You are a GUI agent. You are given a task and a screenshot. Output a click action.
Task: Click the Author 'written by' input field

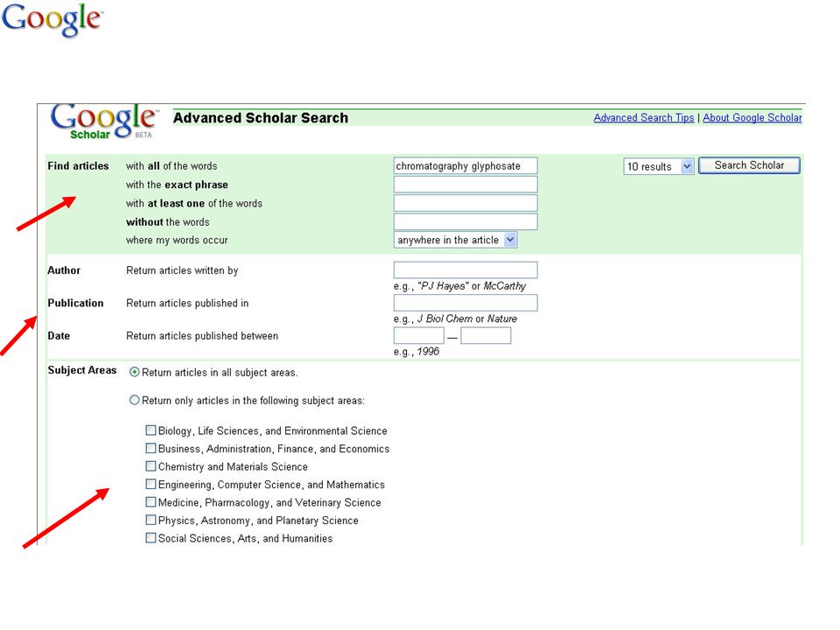click(465, 270)
